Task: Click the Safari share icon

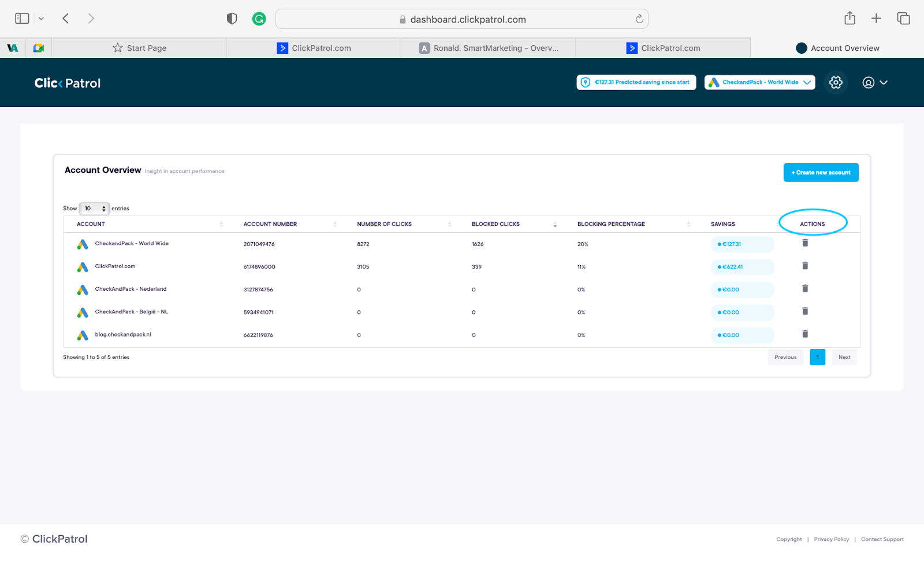Action: tap(850, 18)
